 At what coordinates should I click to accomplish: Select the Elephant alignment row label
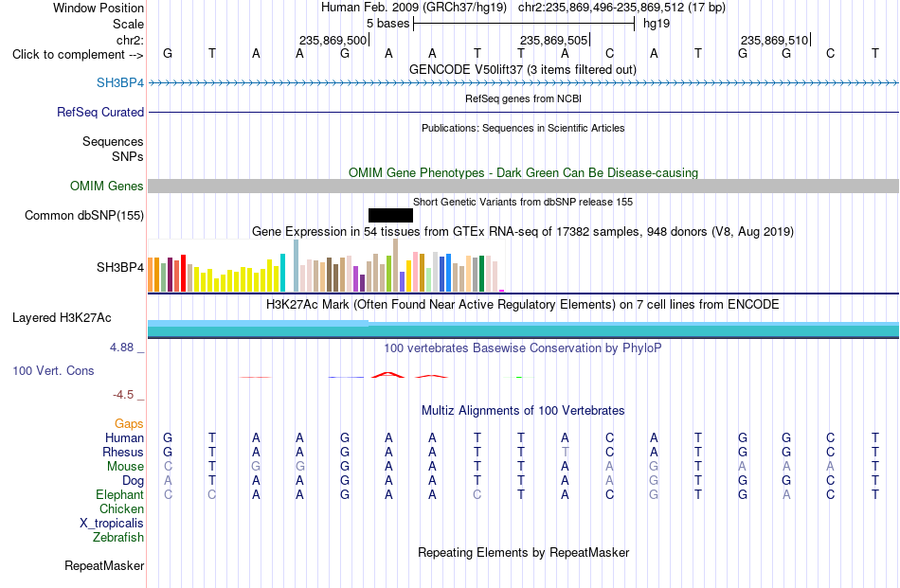119,494
